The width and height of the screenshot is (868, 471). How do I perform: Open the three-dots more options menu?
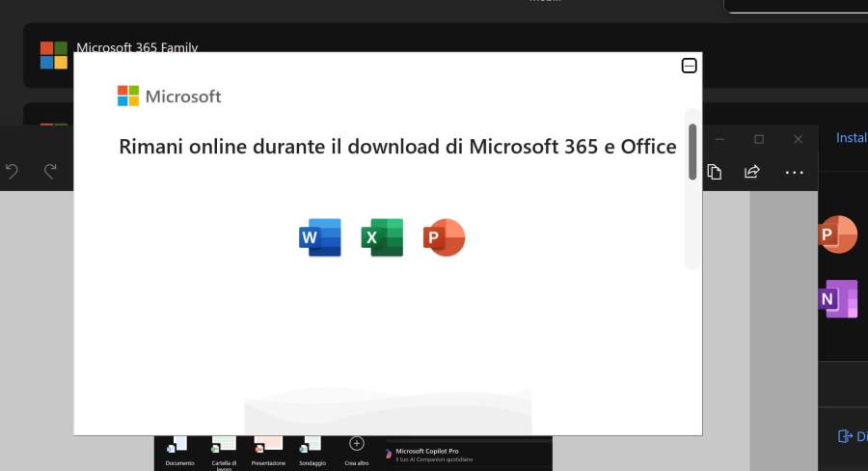pos(794,172)
